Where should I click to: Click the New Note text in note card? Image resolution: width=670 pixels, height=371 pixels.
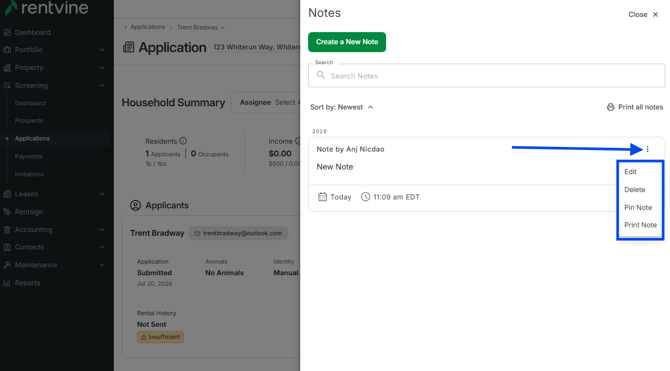click(335, 167)
